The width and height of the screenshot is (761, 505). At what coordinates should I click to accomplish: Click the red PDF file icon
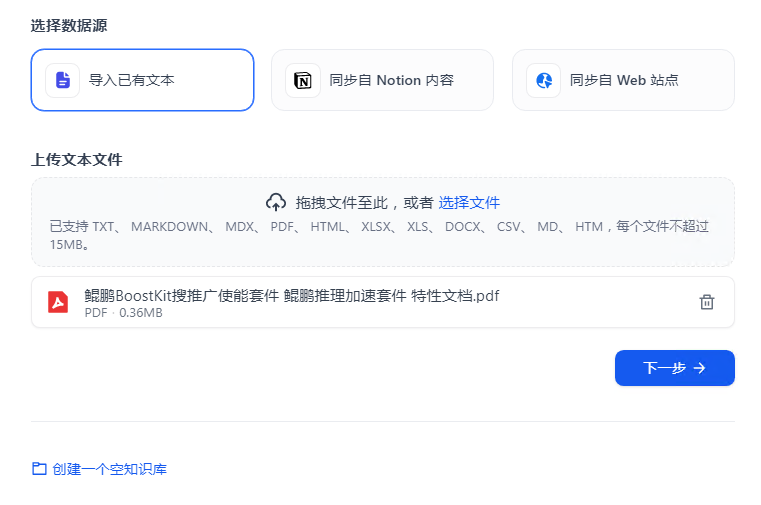click(58, 302)
